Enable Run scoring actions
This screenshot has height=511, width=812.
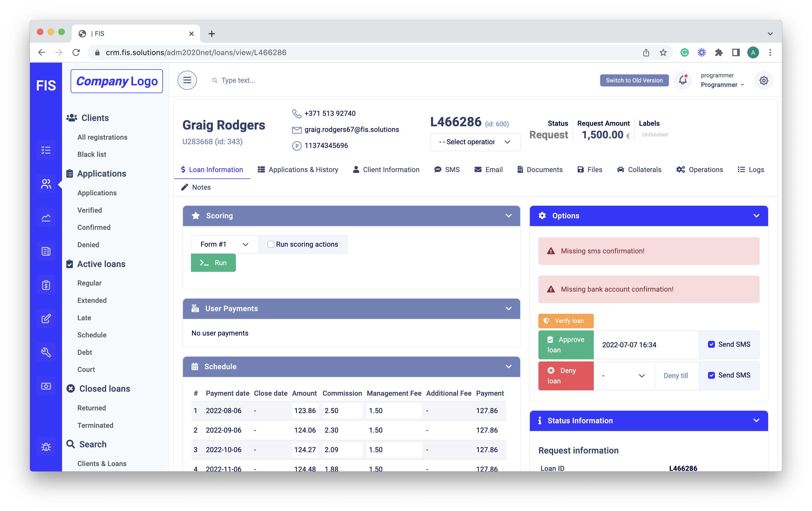271,244
